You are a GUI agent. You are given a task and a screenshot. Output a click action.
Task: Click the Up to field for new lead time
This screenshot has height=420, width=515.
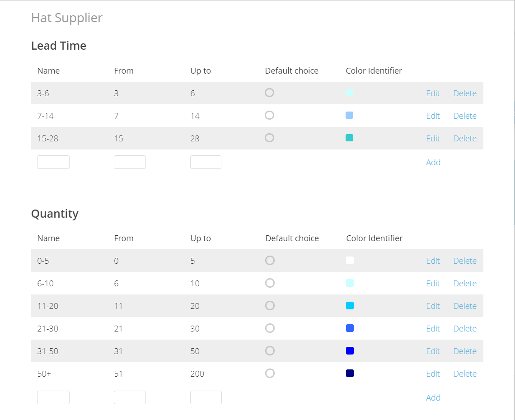click(x=206, y=162)
